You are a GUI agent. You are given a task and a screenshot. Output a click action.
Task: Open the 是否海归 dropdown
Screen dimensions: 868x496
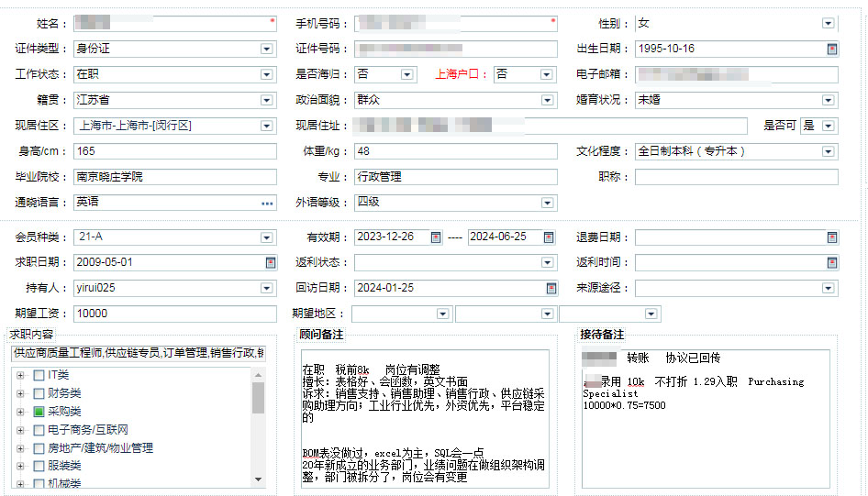[406, 74]
